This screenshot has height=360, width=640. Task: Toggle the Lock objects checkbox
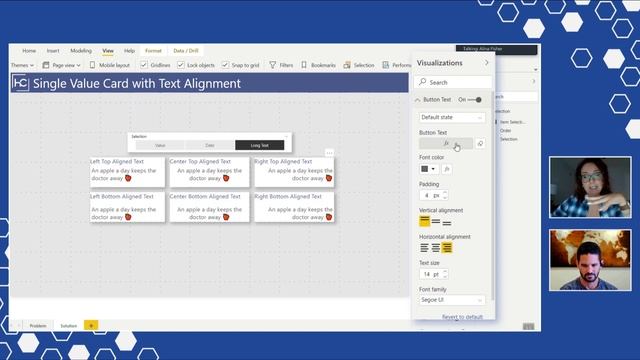[x=181, y=65]
